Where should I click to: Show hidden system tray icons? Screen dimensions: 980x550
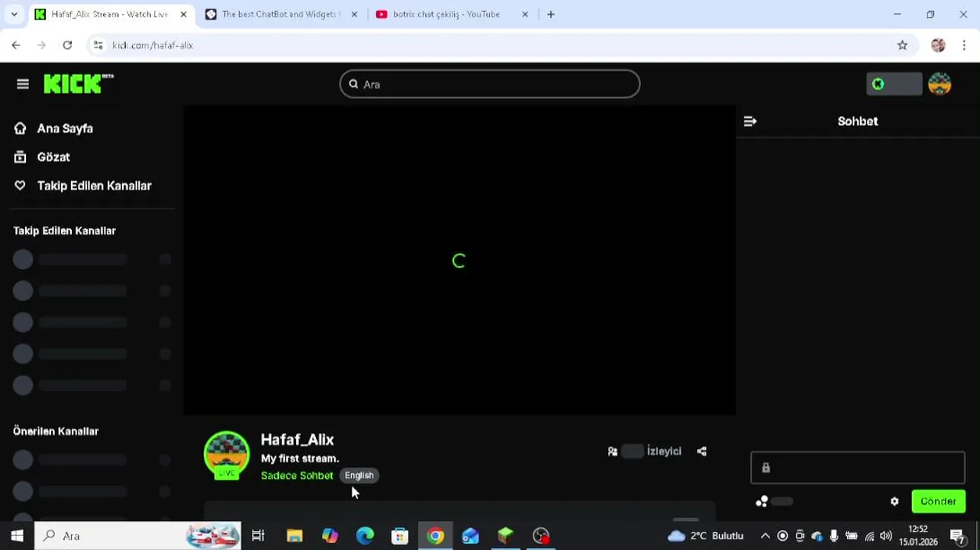pyautogui.click(x=766, y=536)
